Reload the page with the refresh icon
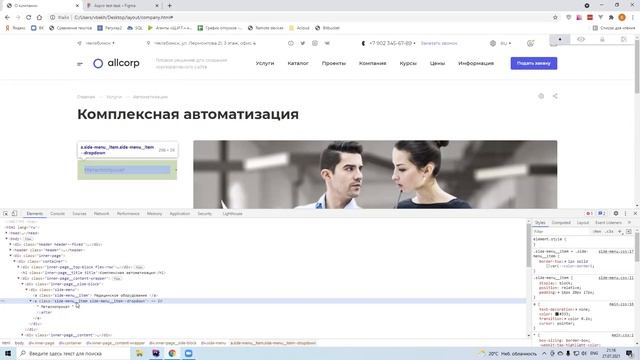The height and width of the screenshot is (360, 640). point(29,18)
